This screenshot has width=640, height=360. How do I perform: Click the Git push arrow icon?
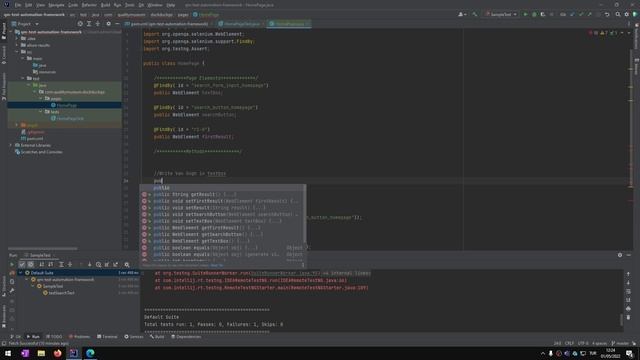[x=589, y=14]
